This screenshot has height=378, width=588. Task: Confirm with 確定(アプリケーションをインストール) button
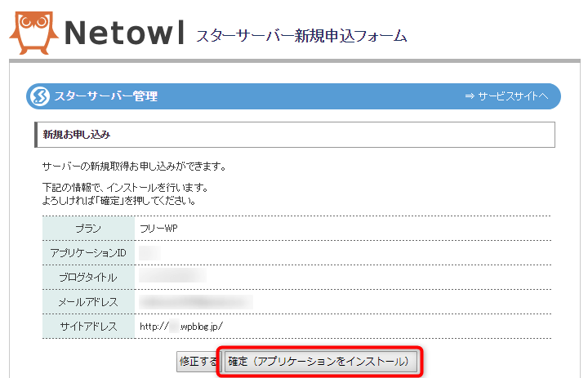[x=318, y=361]
